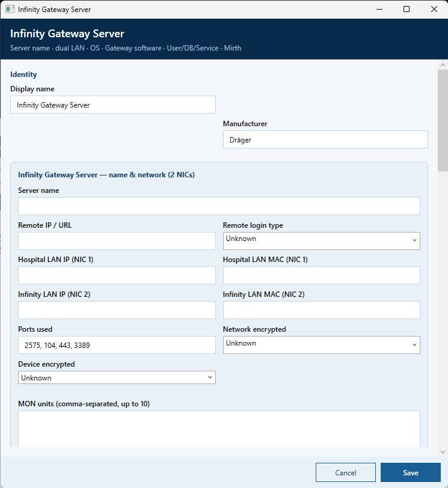Viewport: 448px width, 488px height.
Task: Focus the Server name input field
Action: coord(219,206)
